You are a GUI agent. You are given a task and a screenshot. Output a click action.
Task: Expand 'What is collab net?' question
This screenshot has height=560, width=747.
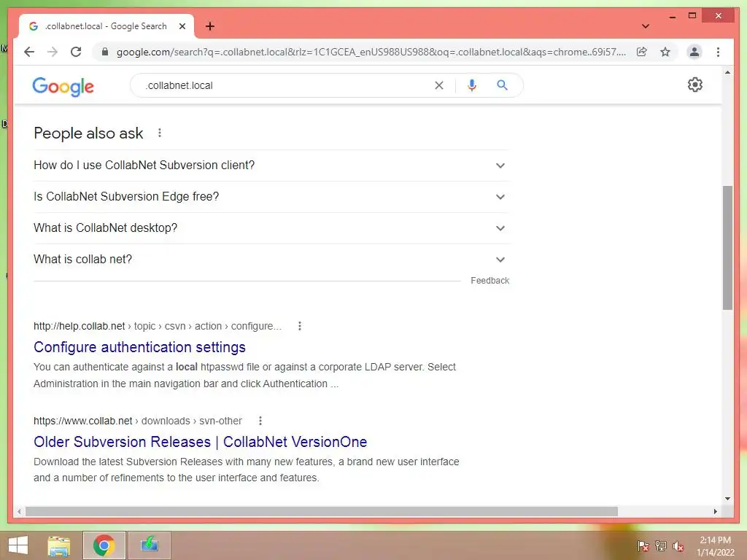[x=271, y=260]
